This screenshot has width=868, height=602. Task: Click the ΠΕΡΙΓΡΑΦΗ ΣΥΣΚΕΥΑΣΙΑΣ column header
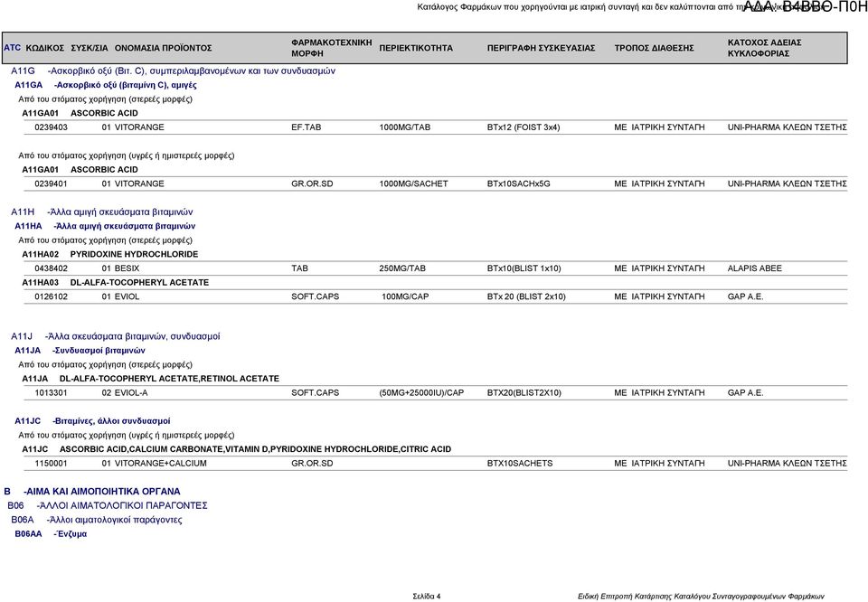pyautogui.click(x=541, y=48)
